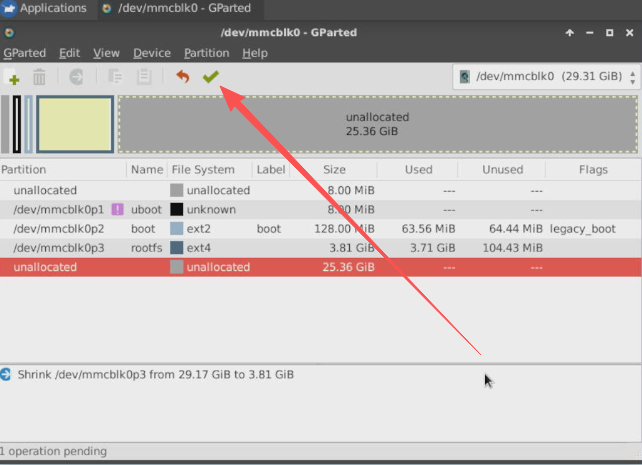
Task: Open the Applications menu in top panel
Action: pyautogui.click(x=44, y=8)
